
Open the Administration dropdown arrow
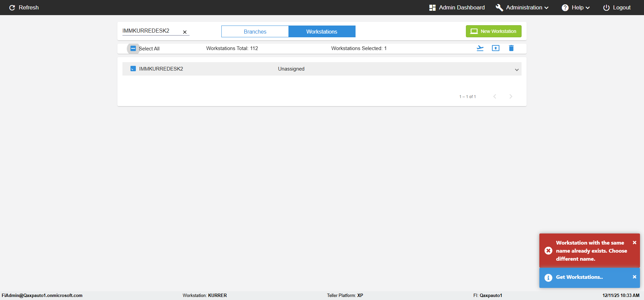click(x=547, y=8)
